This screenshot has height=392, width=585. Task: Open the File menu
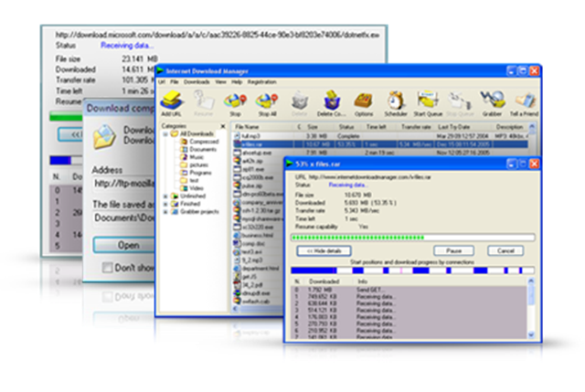click(175, 81)
